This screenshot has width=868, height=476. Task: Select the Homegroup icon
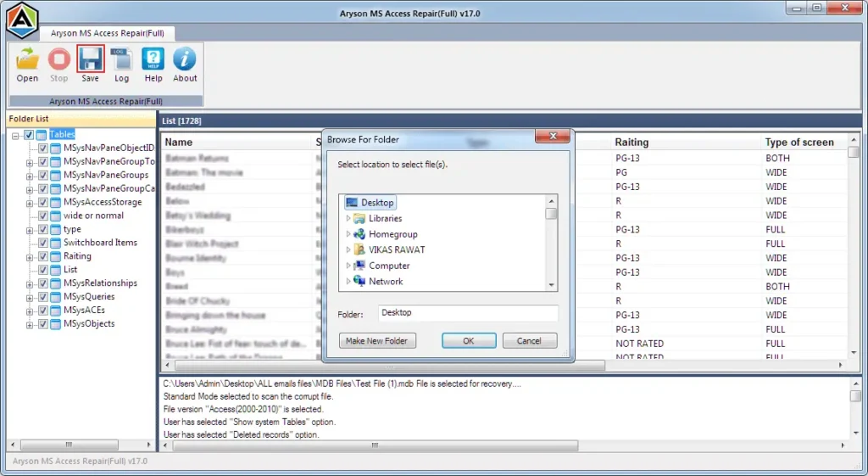(359, 234)
